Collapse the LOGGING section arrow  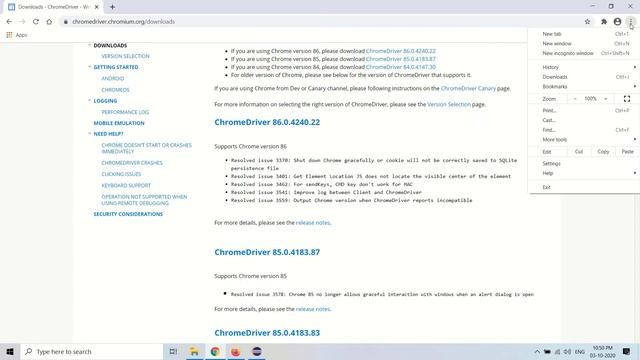coord(89,100)
